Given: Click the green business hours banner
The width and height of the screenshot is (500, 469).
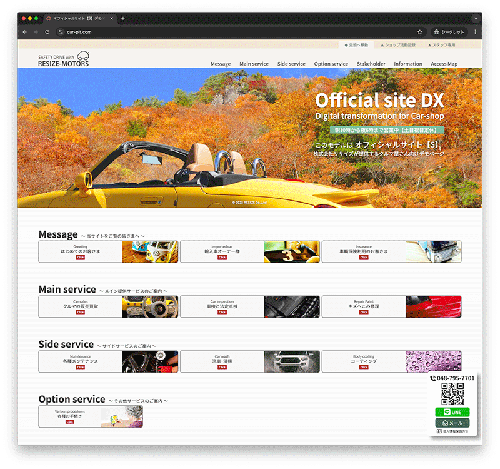Looking at the screenshot, I should click(387, 130).
